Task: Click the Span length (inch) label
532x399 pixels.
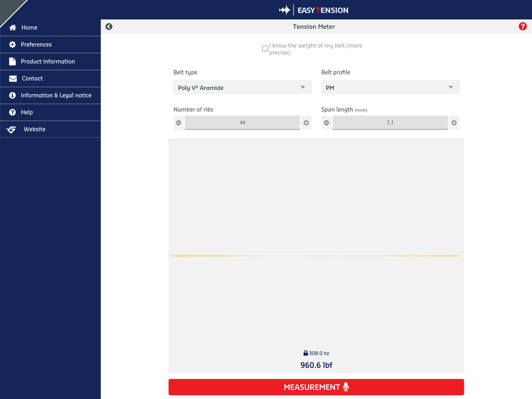Action: 344,110
